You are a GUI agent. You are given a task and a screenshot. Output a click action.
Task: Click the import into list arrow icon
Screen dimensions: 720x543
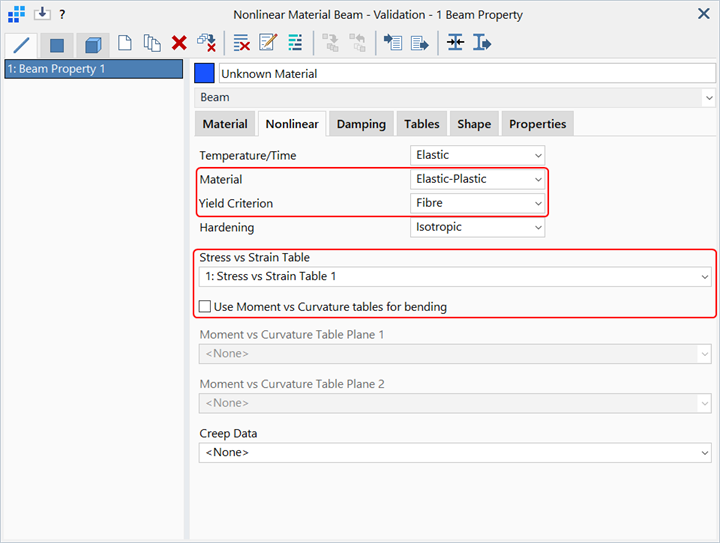point(393,43)
